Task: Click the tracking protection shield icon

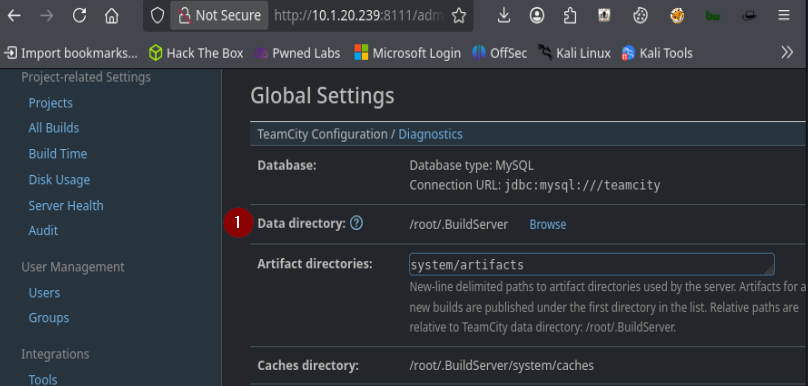Action: pyautogui.click(x=157, y=16)
